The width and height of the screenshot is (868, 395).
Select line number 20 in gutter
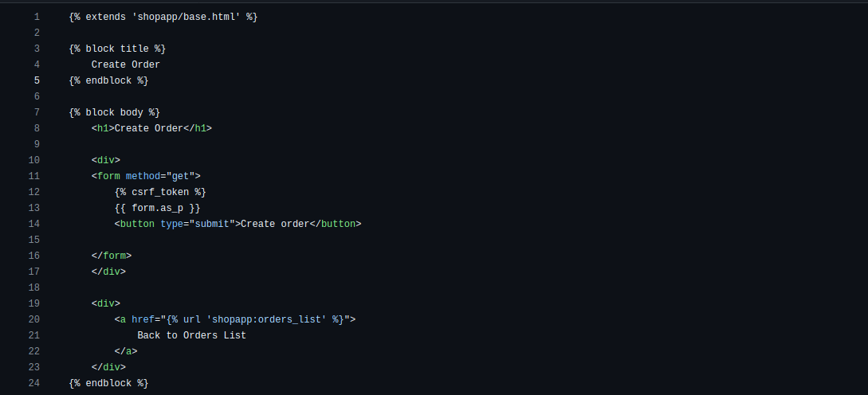coord(33,319)
